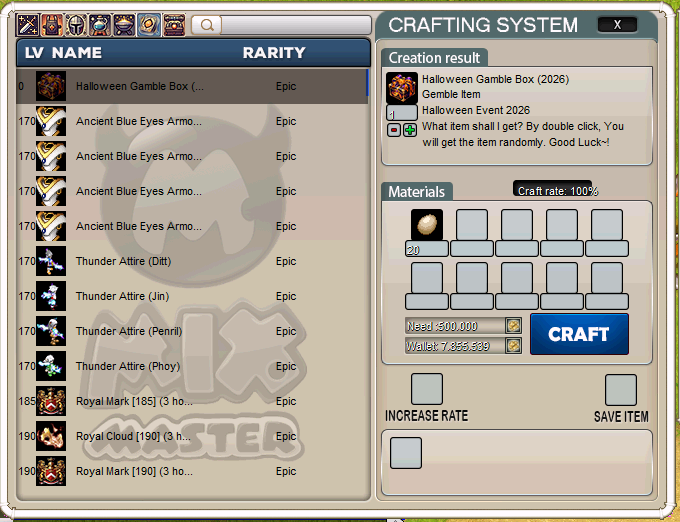Click Royal Mark [185] crest icon
Viewport: 680px width, 522px height.
[x=51, y=401]
